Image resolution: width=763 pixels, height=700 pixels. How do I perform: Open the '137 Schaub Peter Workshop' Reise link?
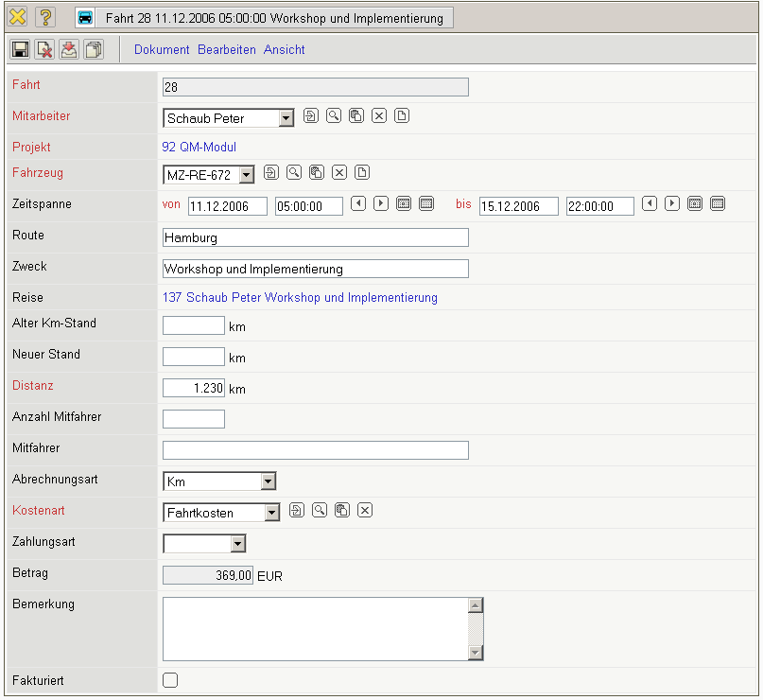pos(300,298)
